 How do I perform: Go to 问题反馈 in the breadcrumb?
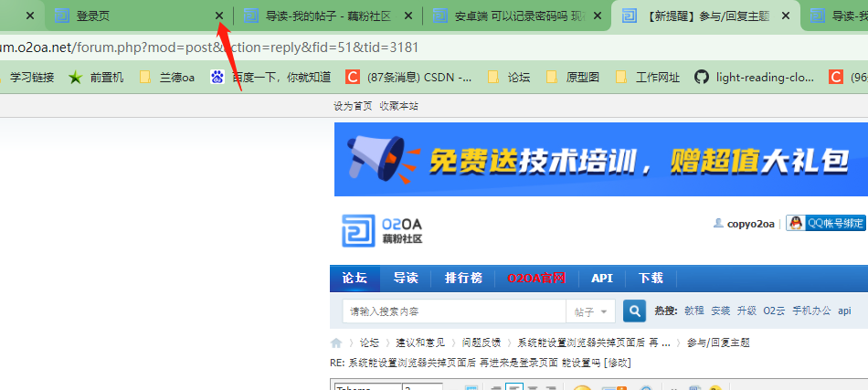click(x=481, y=343)
